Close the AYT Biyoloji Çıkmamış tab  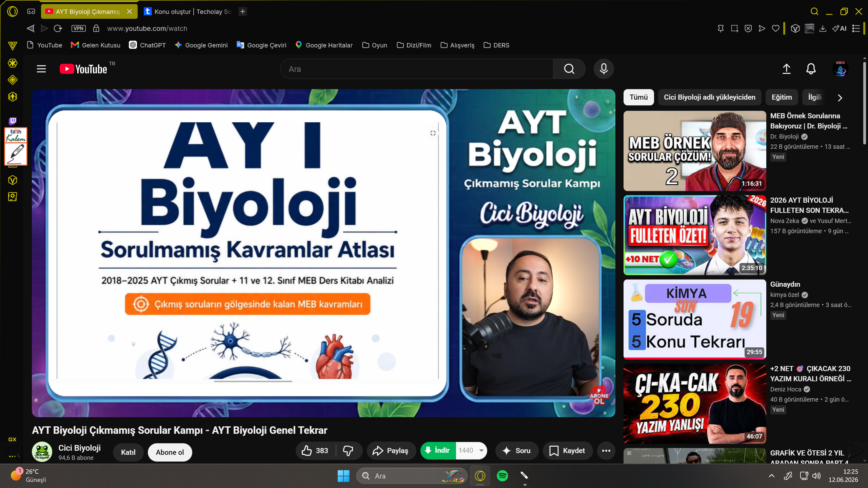point(130,12)
